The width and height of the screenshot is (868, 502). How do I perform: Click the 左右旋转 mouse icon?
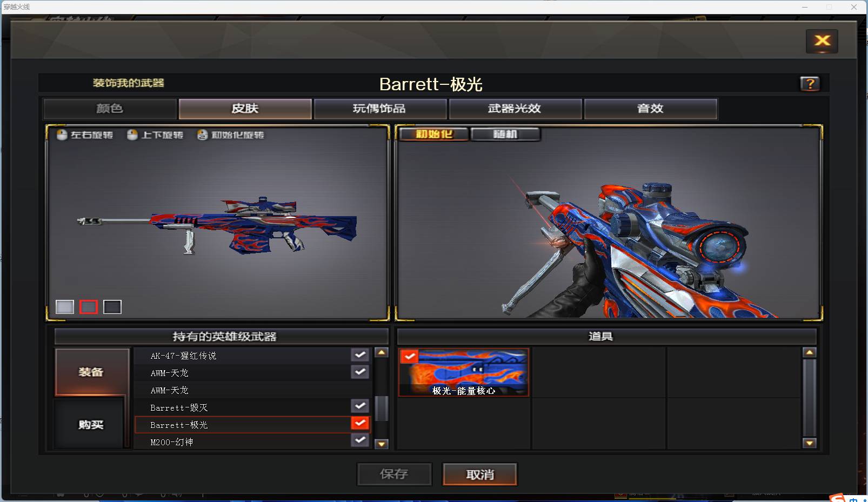click(62, 135)
